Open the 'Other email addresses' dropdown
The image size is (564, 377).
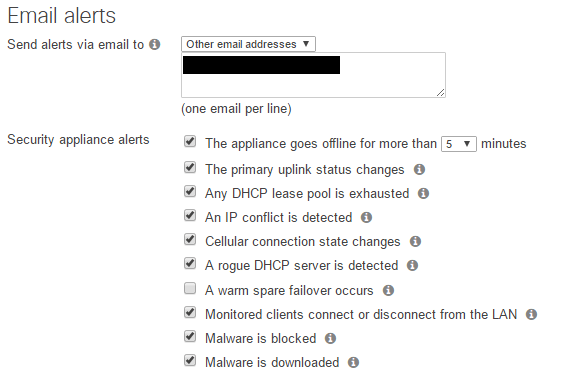[248, 44]
